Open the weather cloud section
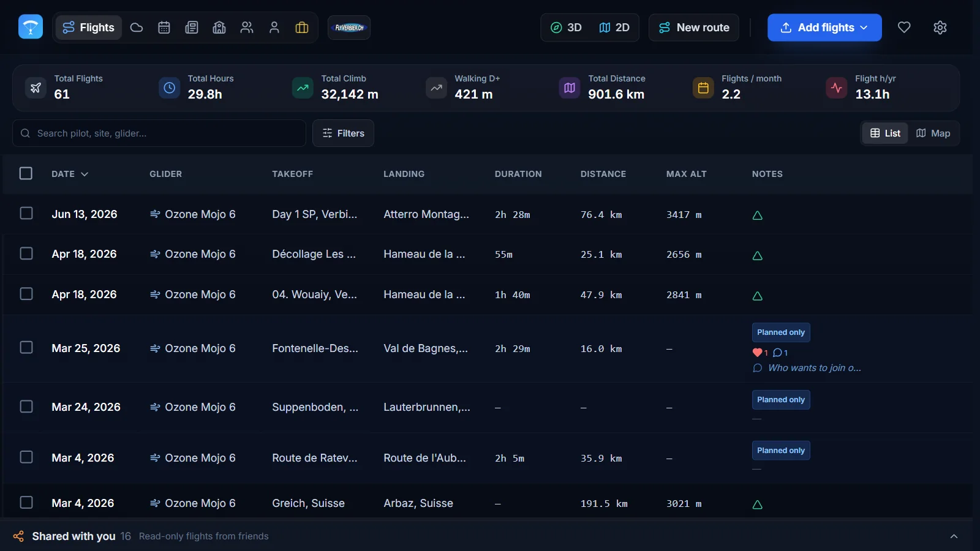This screenshot has width=980, height=551. pyautogui.click(x=137, y=28)
